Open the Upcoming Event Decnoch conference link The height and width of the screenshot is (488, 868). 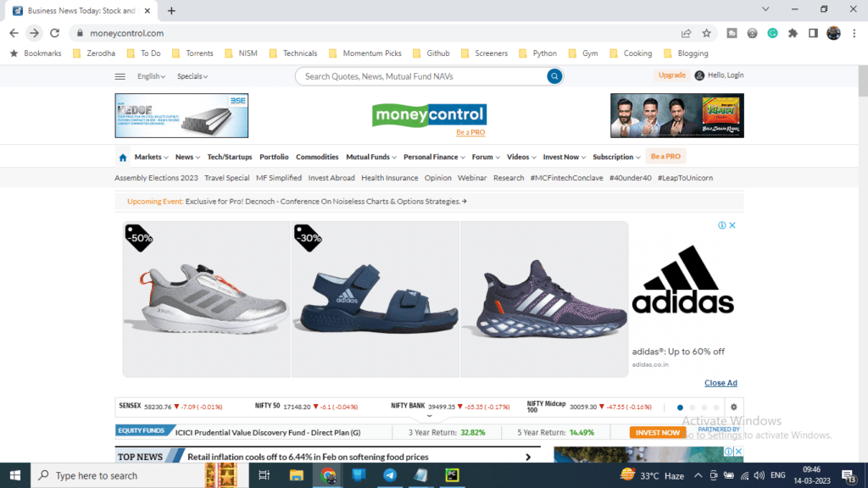coord(326,202)
